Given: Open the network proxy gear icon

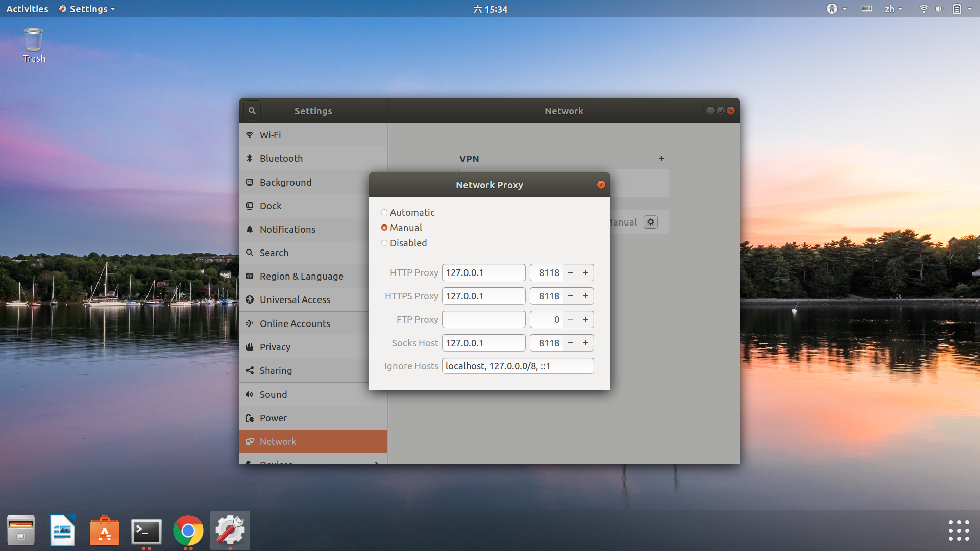Looking at the screenshot, I should click(651, 222).
